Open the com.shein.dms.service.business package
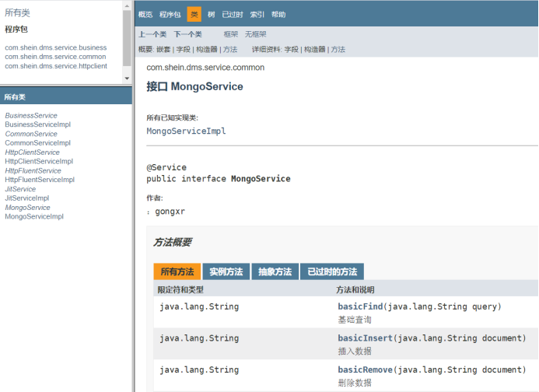Viewport: 539px width, 392px height. pos(55,47)
